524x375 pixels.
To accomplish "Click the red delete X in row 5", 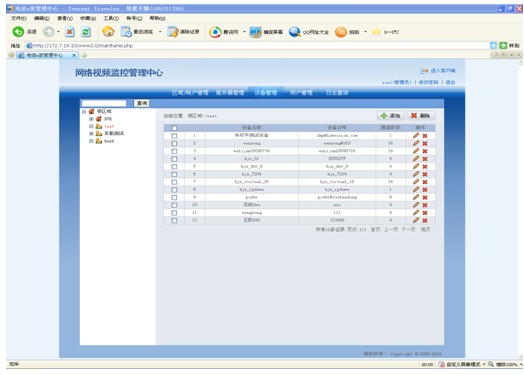I will [x=425, y=166].
